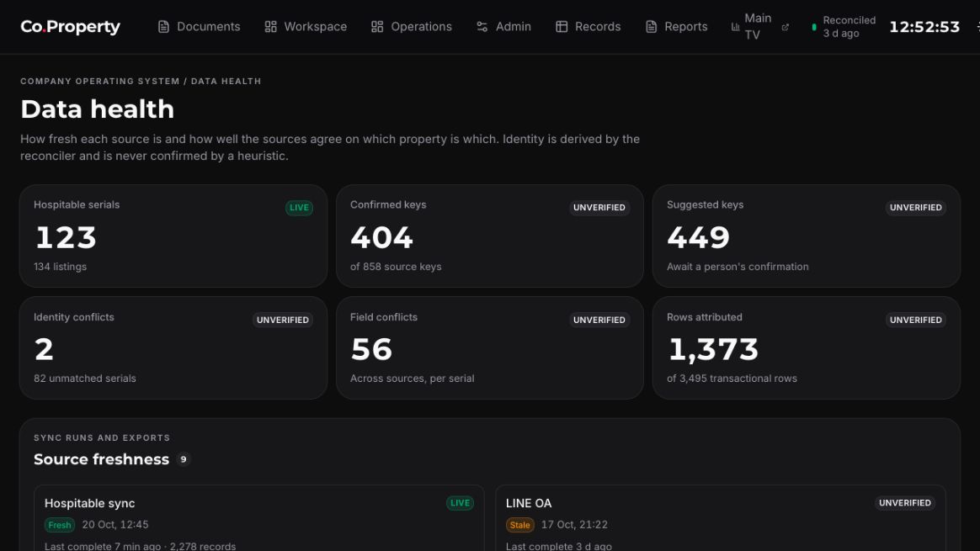Click UNVERIFIED badge on Rows attributed card

916,320
